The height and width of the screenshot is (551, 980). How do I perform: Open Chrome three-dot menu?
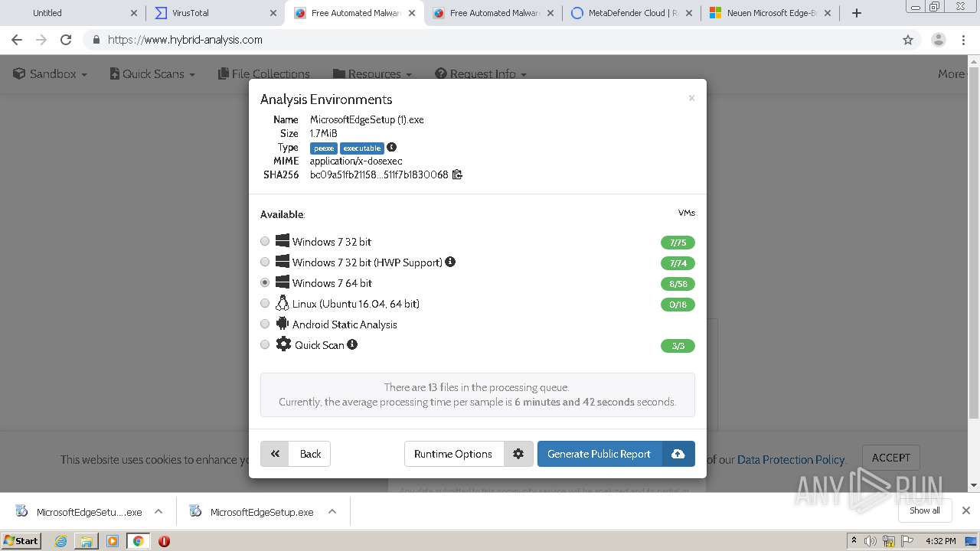964,40
